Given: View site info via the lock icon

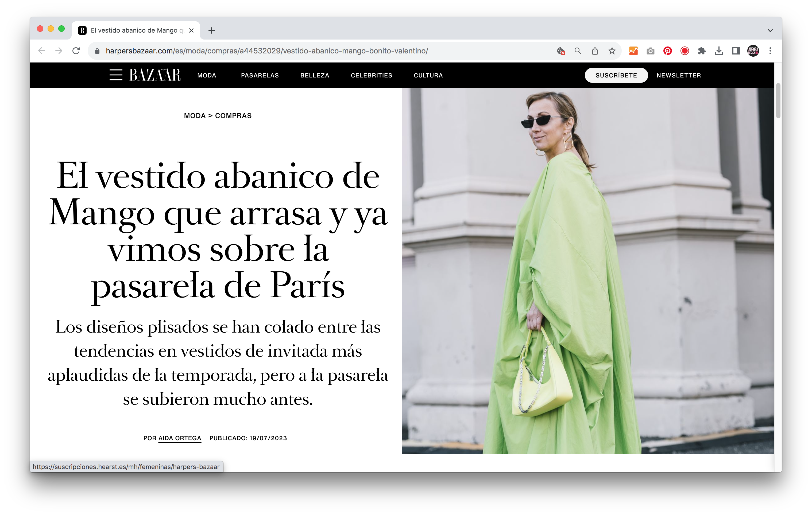Looking at the screenshot, I should (97, 51).
